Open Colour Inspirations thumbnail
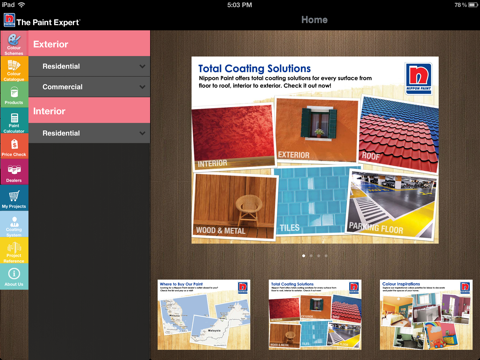 426,315
